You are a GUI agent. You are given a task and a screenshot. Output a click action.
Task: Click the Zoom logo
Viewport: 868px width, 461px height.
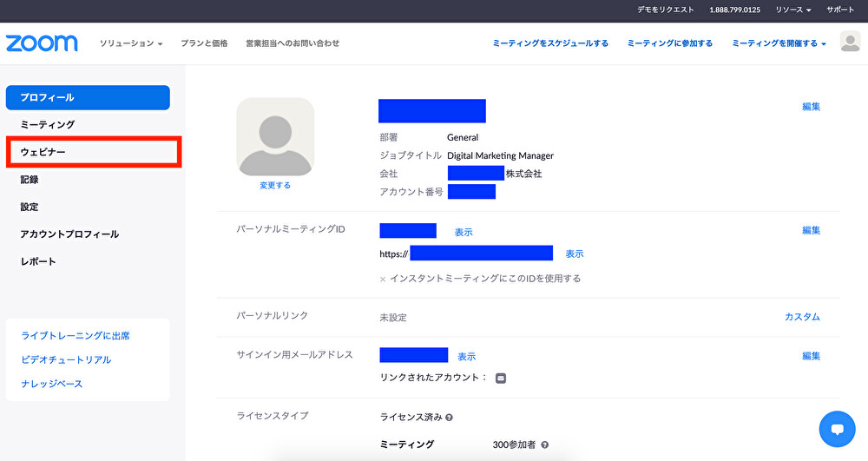(x=42, y=43)
